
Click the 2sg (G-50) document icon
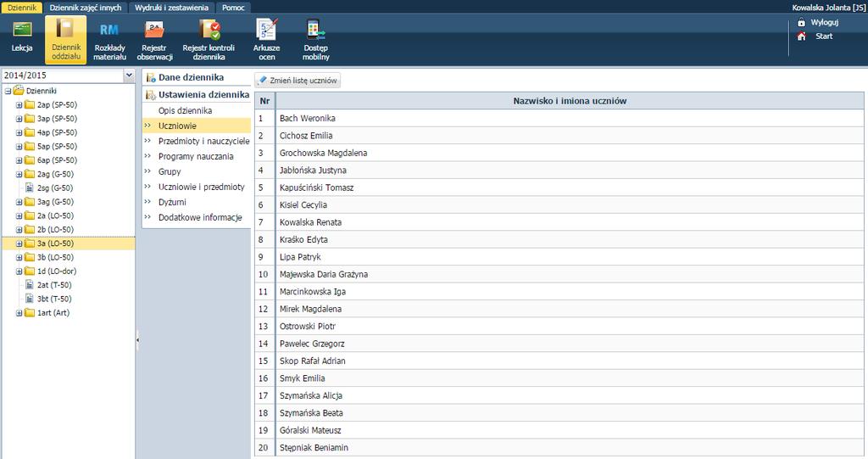[x=30, y=188]
